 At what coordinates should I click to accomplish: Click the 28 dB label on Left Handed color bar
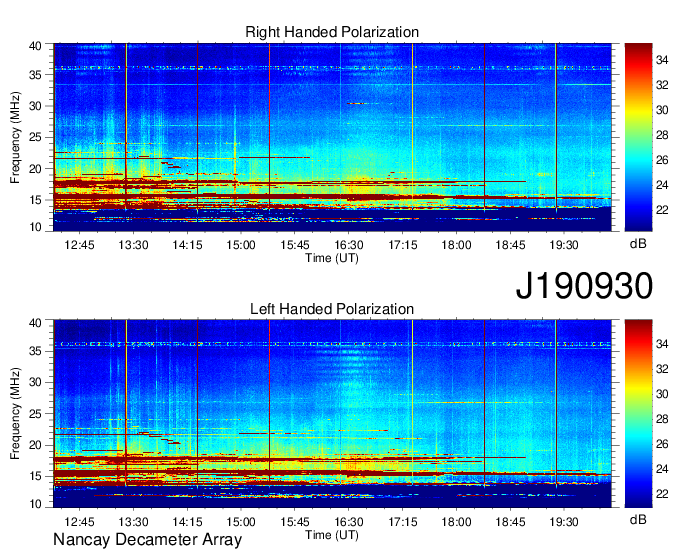(662, 419)
